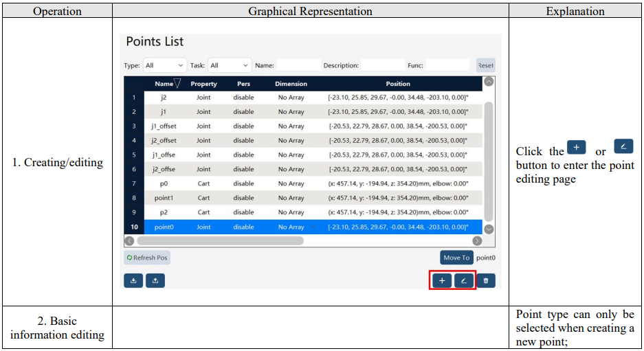Click the Name filter input field

[298, 65]
